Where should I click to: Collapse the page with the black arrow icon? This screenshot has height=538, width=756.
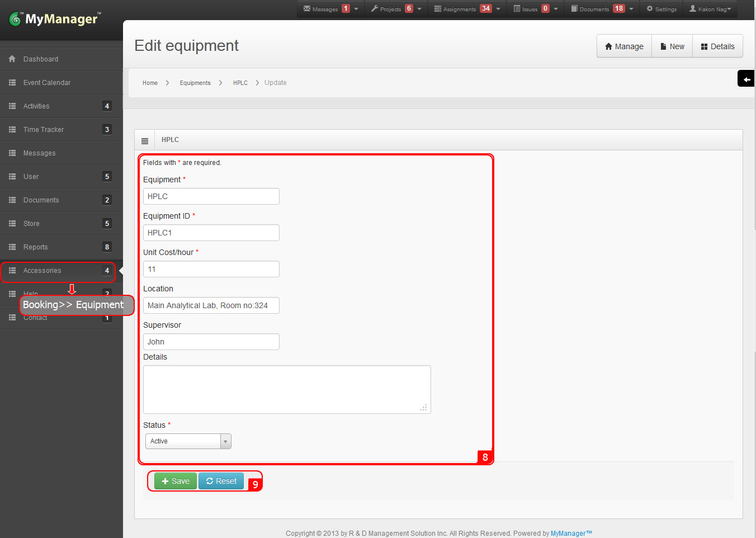coord(746,78)
